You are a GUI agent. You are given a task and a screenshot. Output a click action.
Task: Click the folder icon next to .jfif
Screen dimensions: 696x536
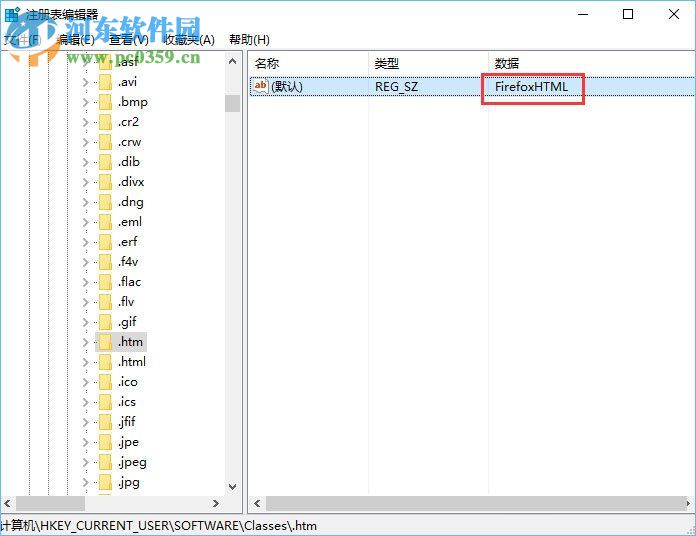pyautogui.click(x=105, y=422)
